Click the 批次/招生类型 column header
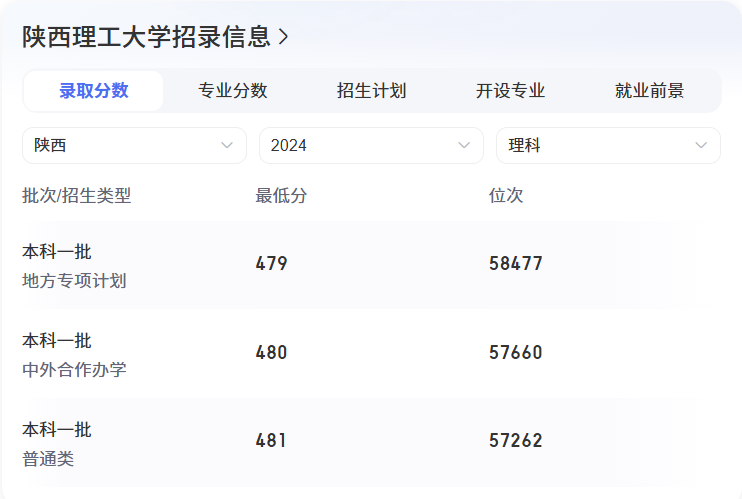Viewport: 742px width, 499px height. click(76, 196)
